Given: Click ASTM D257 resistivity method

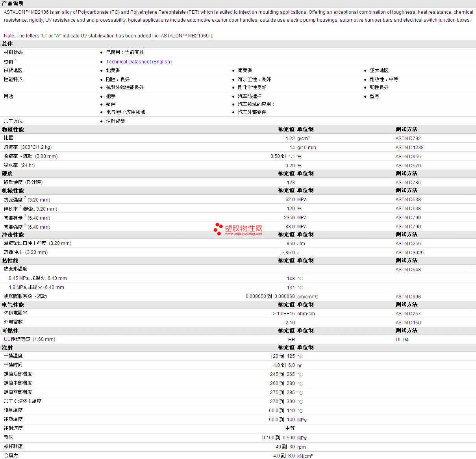Looking at the screenshot, I should pos(408,314).
